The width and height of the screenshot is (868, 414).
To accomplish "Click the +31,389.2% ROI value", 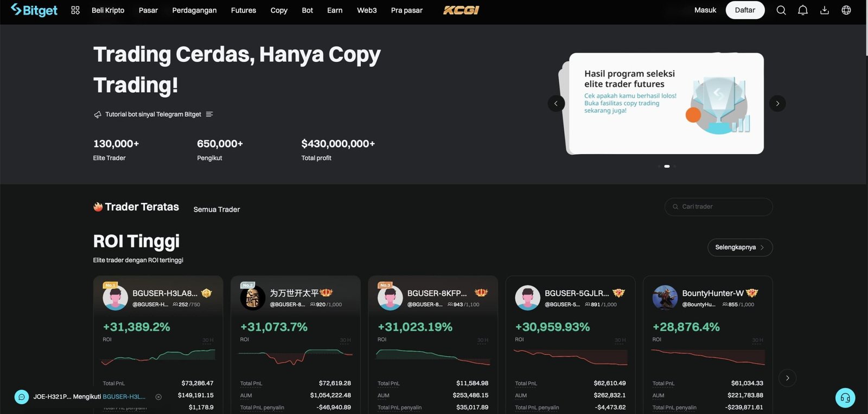I will [136, 327].
